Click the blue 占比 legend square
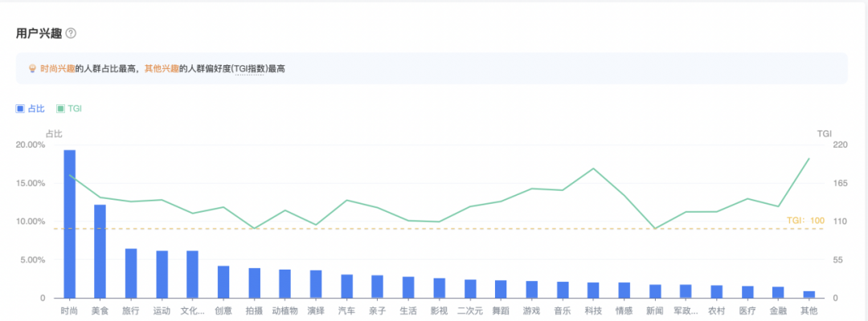This screenshot has height=321, width=868. (x=20, y=108)
